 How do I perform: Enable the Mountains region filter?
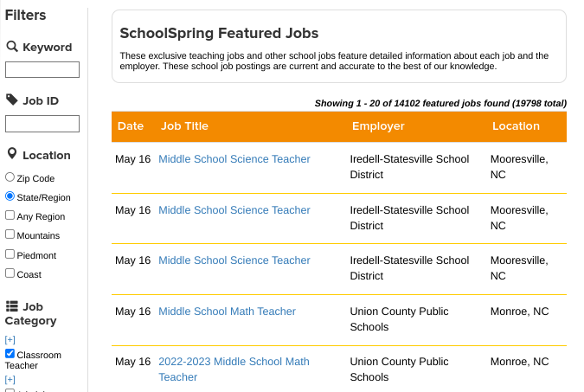click(x=10, y=235)
